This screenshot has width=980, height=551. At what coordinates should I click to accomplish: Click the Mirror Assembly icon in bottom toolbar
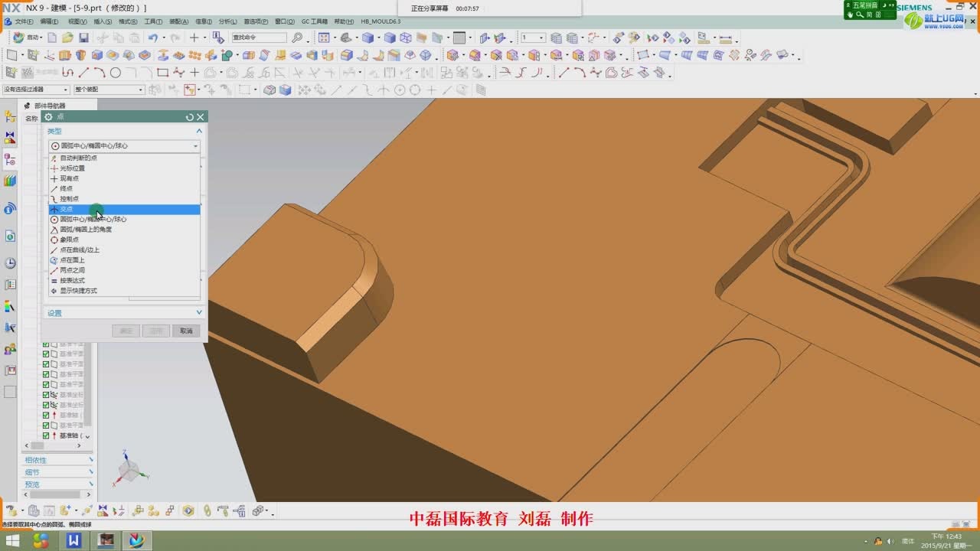(x=103, y=510)
